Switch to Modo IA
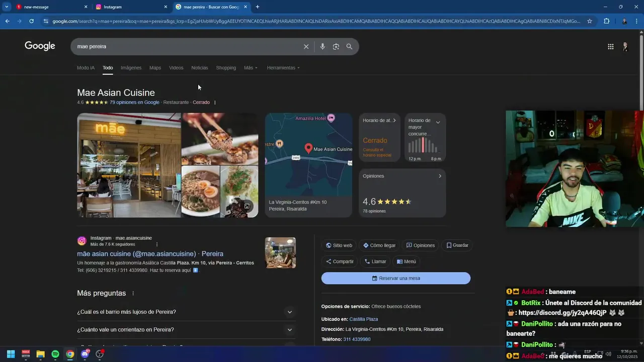The width and height of the screenshot is (644, 362). [x=86, y=68]
